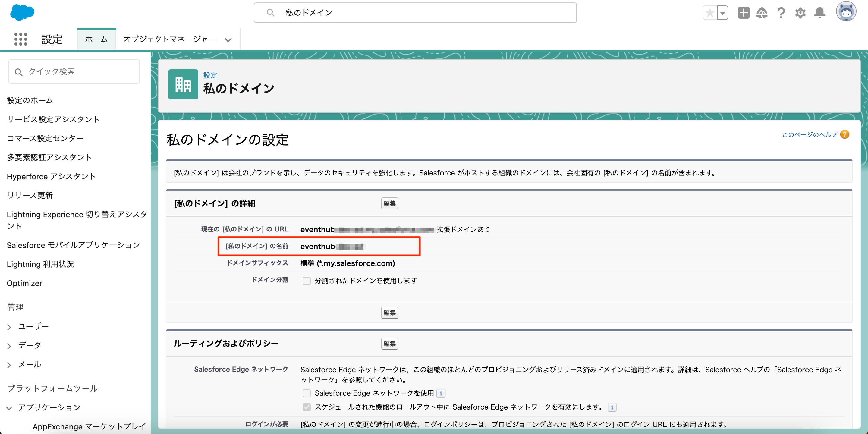Open the setup gear icon

(800, 13)
